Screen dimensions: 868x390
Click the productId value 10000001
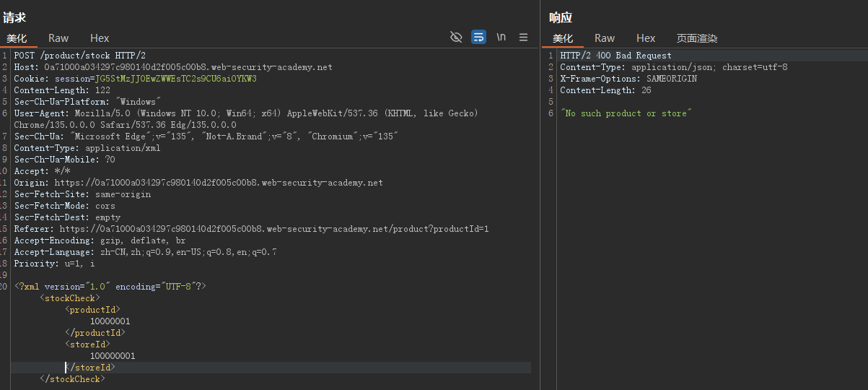pos(110,321)
